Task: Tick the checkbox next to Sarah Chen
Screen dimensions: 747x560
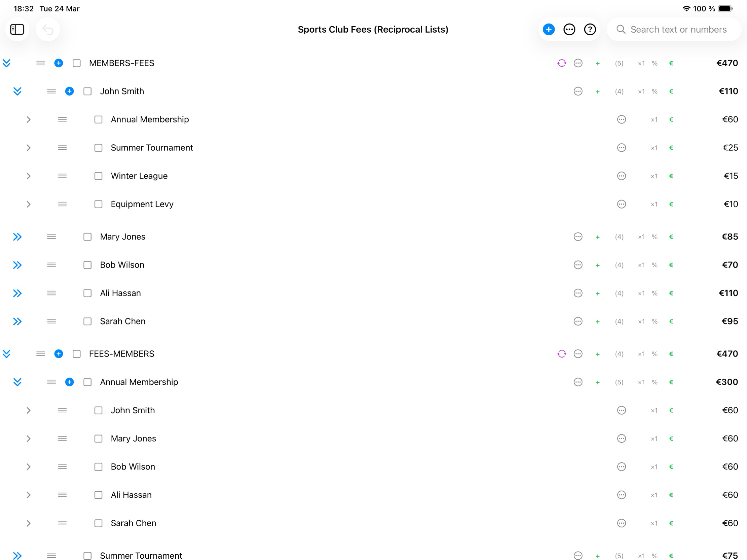Action: (87, 321)
